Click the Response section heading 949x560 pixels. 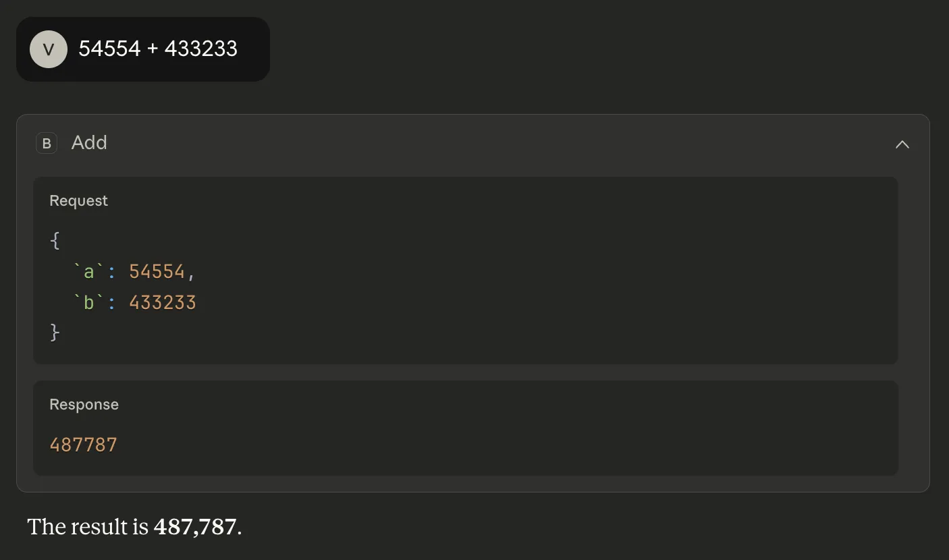click(x=84, y=405)
